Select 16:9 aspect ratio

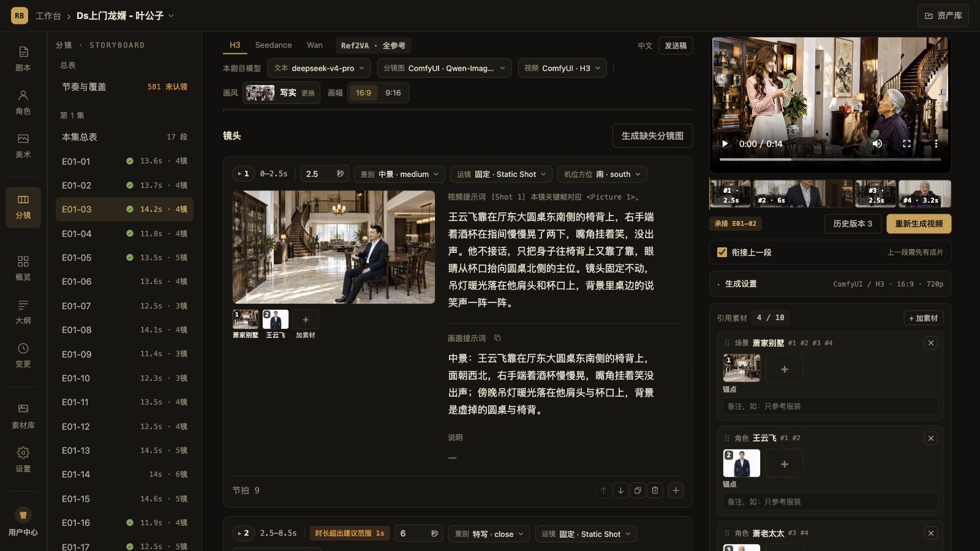click(x=363, y=93)
